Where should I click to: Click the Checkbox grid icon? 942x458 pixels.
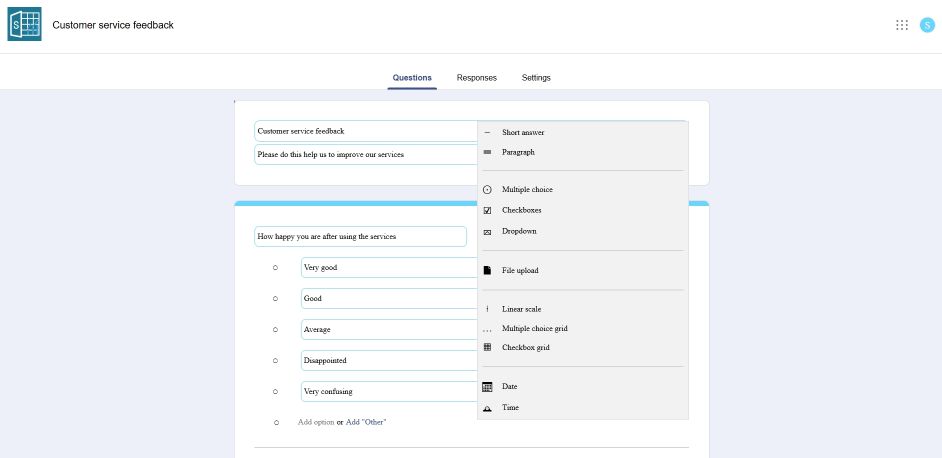coord(487,347)
